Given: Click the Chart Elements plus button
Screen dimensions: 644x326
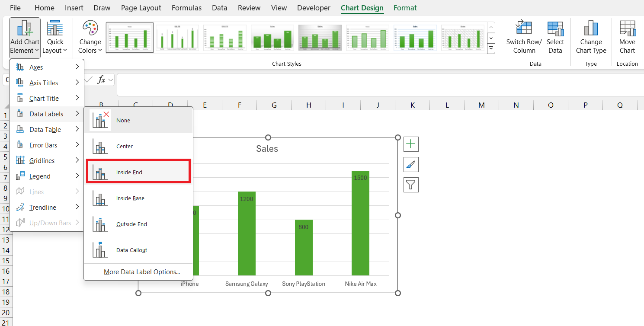Looking at the screenshot, I should point(411,144).
